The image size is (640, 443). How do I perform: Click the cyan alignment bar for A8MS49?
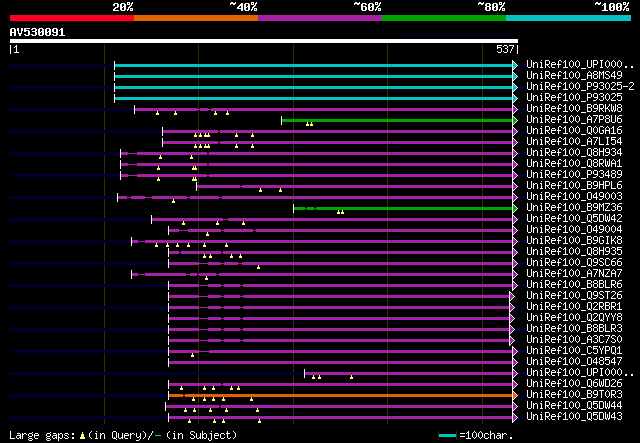(x=314, y=76)
